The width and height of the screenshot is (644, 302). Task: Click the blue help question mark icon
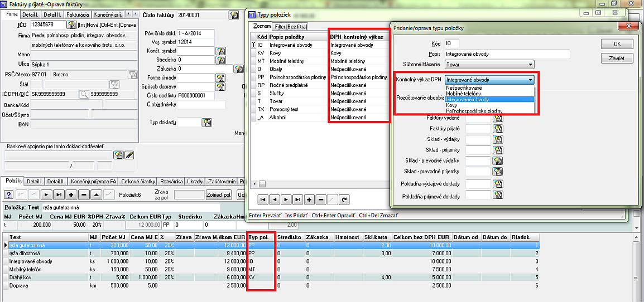coord(9,194)
